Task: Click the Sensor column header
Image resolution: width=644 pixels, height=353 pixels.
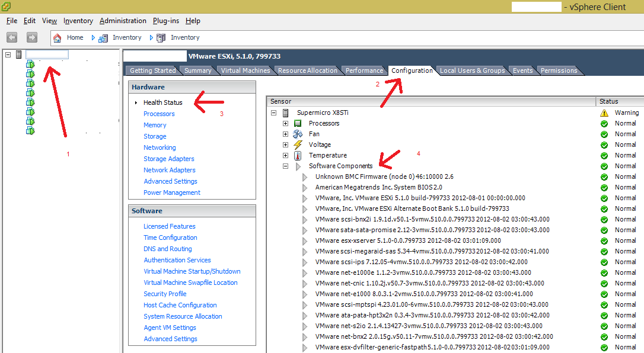Action: [x=431, y=101]
